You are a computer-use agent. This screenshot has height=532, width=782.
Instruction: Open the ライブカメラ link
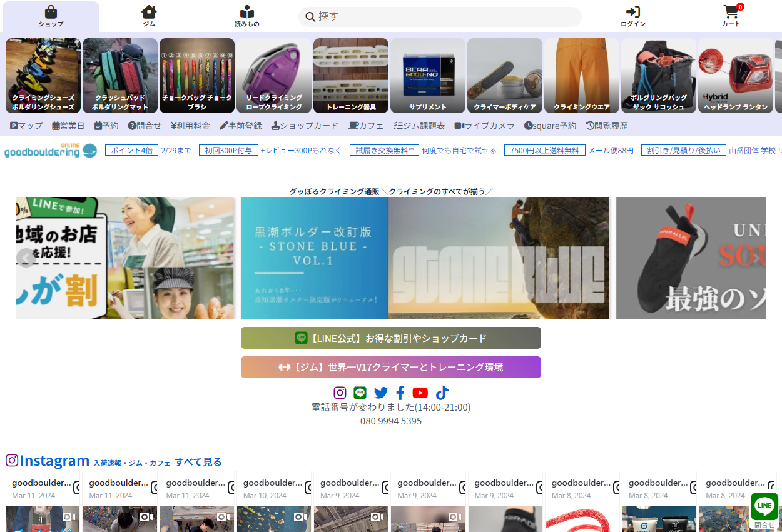(484, 126)
